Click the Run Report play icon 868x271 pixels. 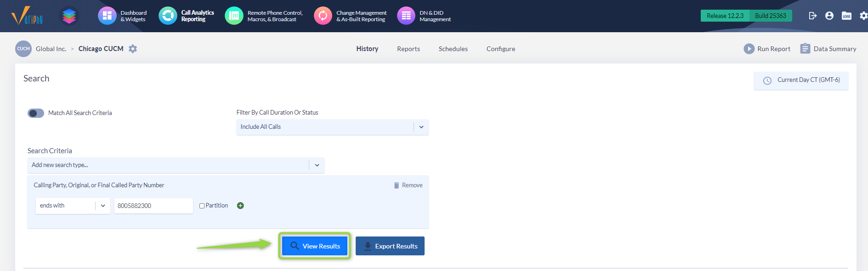[749, 49]
